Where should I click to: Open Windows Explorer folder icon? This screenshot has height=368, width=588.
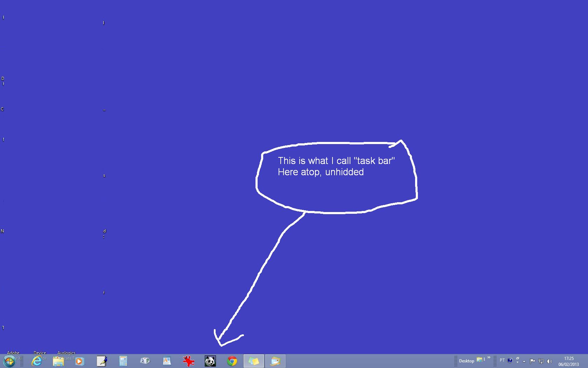click(58, 361)
